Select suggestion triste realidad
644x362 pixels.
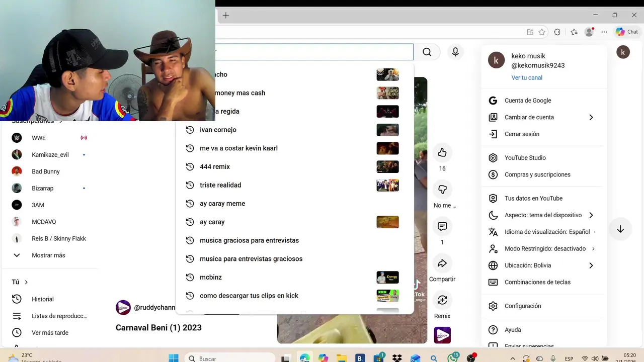pos(294,185)
